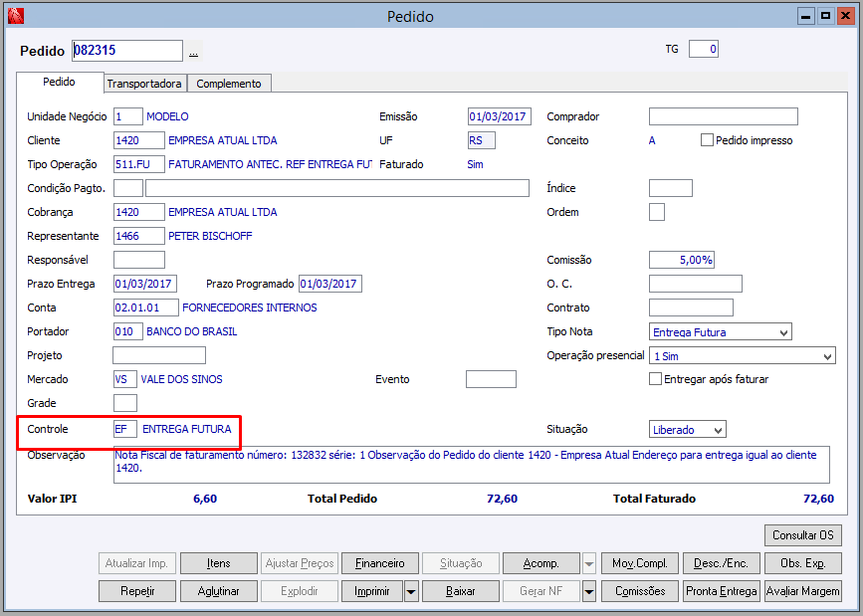The image size is (863, 616).
Task: Click the Pronta Entrega button
Action: point(721,591)
